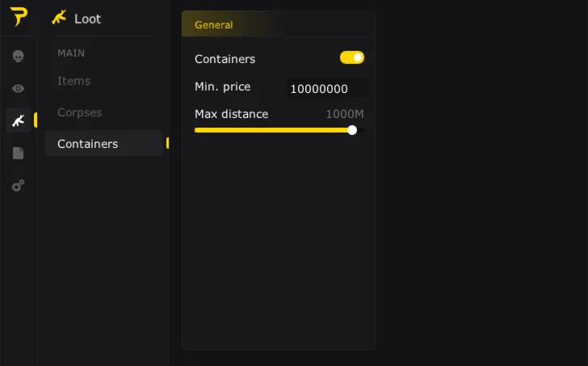Click the General tab header

click(x=214, y=25)
